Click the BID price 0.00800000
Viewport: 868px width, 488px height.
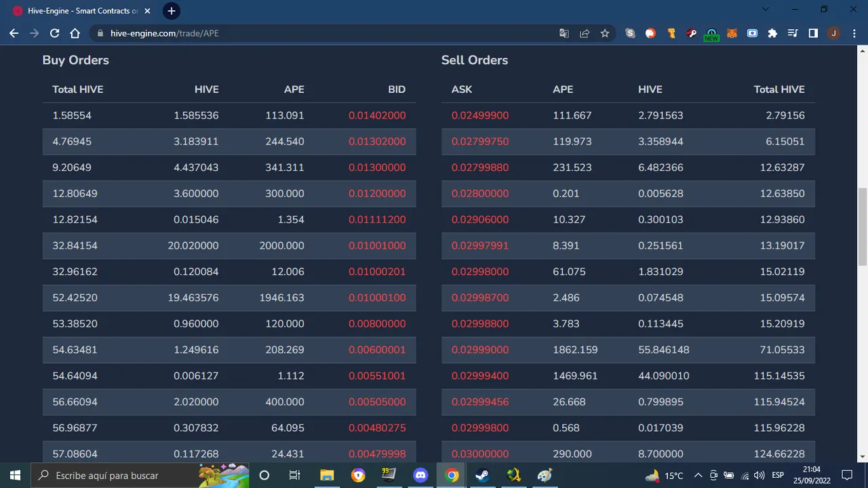coord(377,323)
